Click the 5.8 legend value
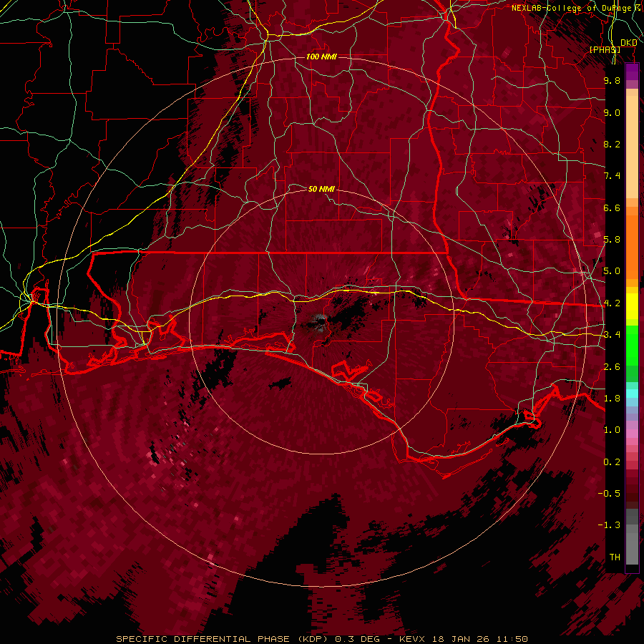 [612, 240]
